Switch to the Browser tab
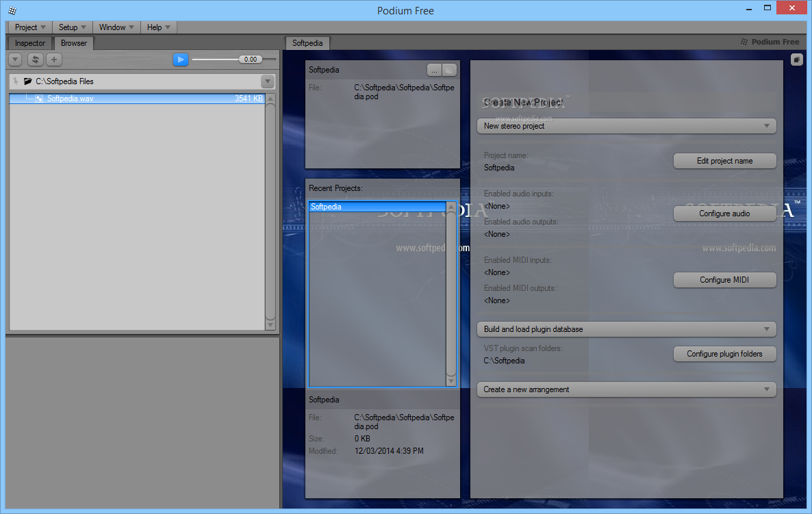The image size is (812, 514). (73, 43)
